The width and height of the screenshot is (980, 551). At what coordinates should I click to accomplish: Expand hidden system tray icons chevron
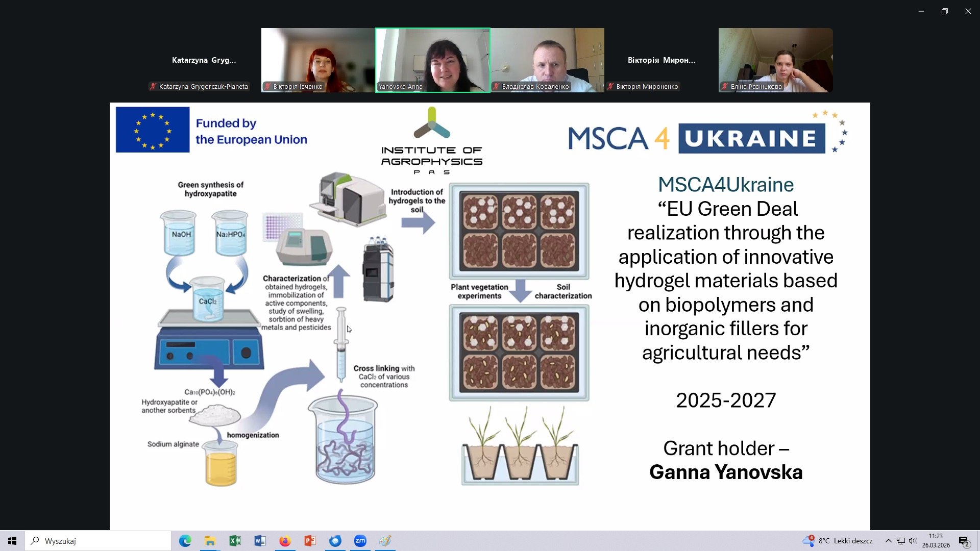coord(888,541)
